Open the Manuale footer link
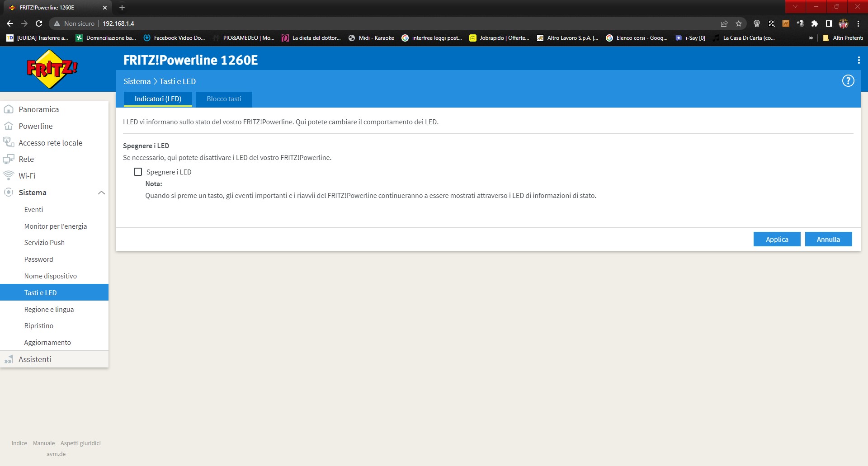The width and height of the screenshot is (868, 466). (x=44, y=443)
